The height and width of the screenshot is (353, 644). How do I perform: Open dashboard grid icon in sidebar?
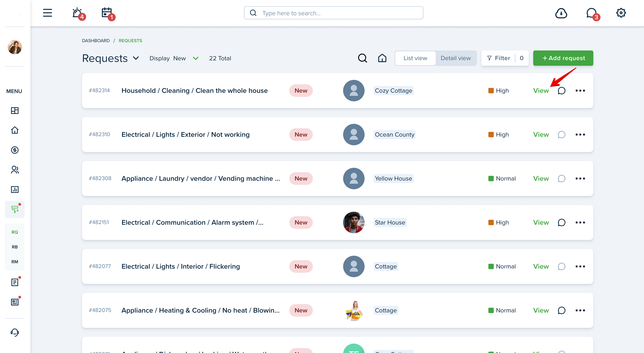pos(15,111)
